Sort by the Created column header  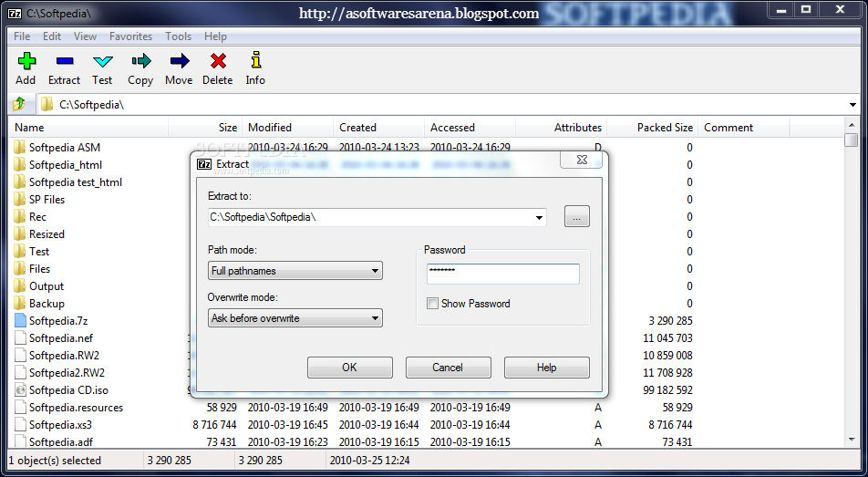pos(379,128)
